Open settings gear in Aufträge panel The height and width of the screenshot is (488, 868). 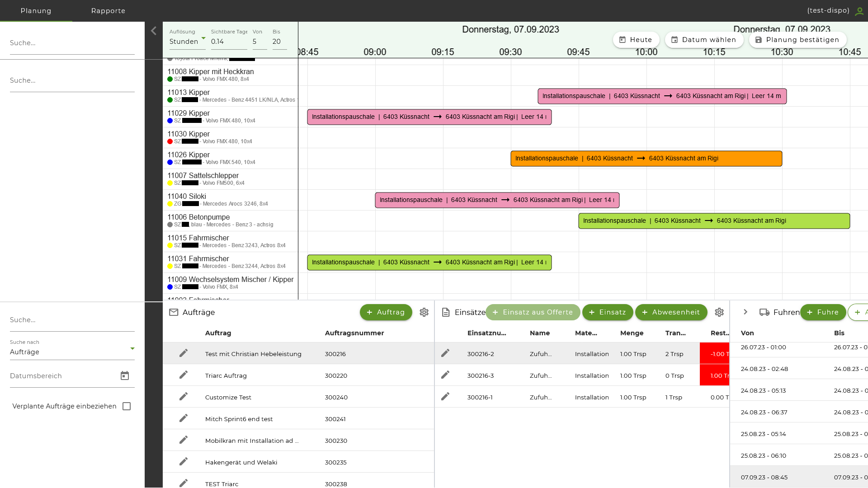(x=424, y=312)
